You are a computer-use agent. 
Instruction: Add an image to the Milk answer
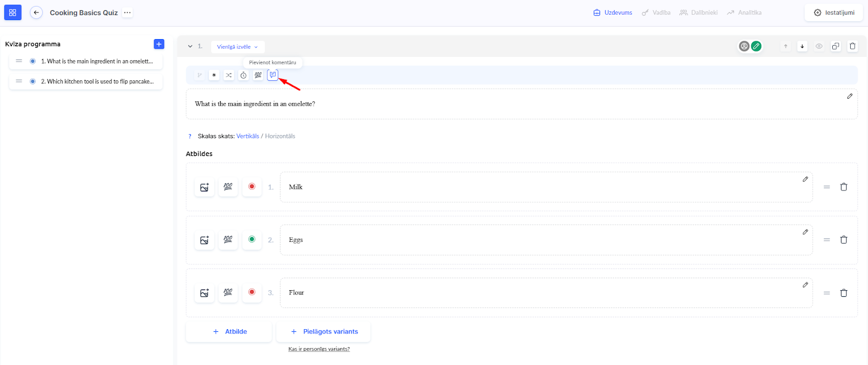click(x=205, y=187)
